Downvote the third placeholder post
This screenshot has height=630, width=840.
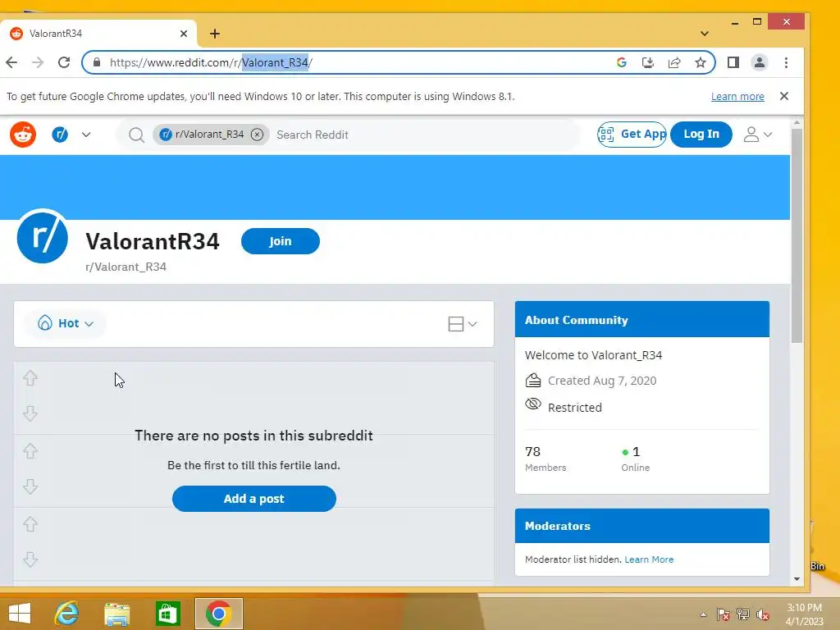tap(30, 559)
